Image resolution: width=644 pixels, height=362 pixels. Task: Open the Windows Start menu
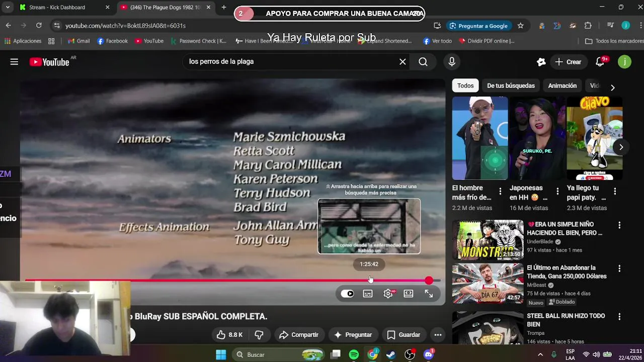[221, 355]
